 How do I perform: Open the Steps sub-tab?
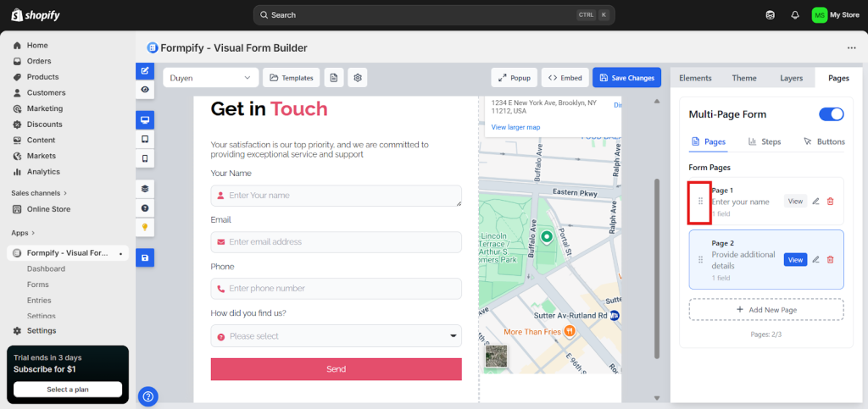tap(765, 141)
